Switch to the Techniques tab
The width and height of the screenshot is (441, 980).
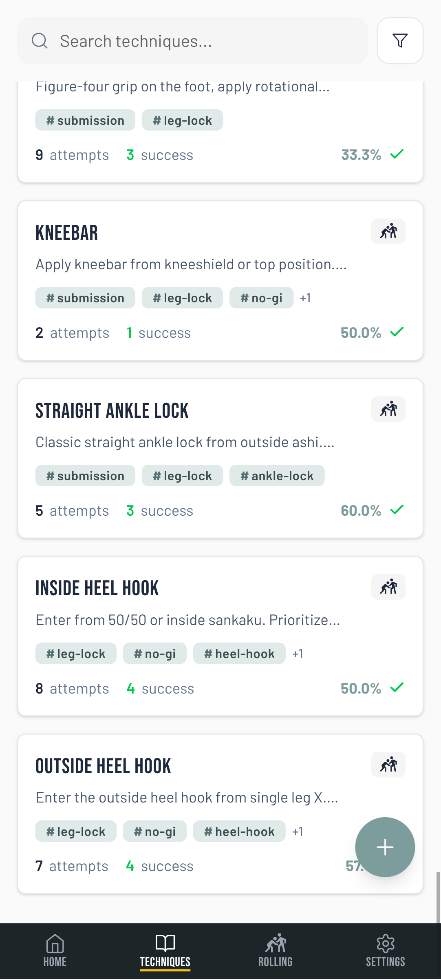pyautogui.click(x=165, y=951)
